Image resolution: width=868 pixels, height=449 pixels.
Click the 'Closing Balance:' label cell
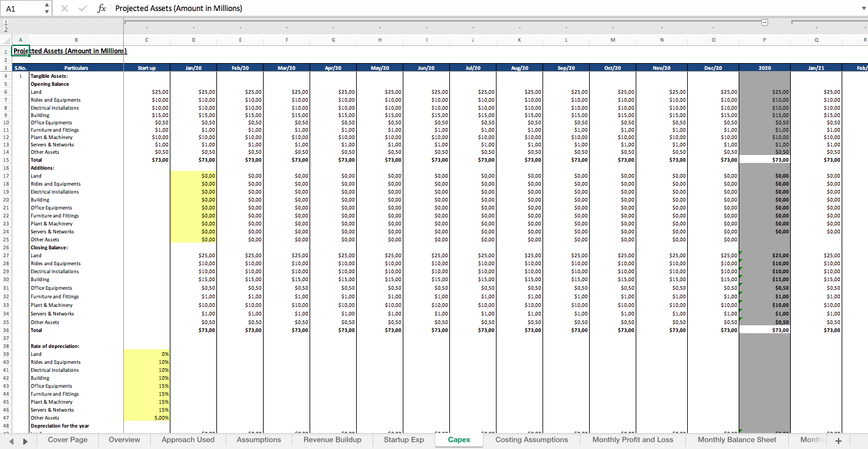pyautogui.click(x=76, y=247)
